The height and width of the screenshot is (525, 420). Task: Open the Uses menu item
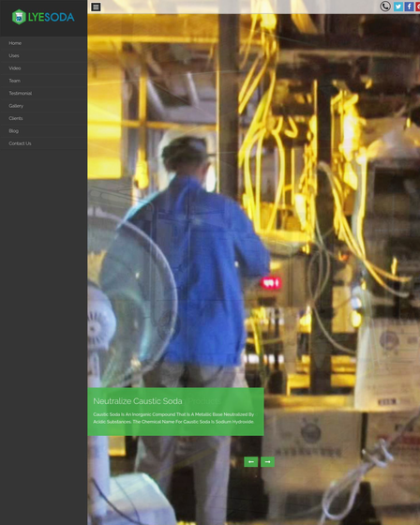43,55
